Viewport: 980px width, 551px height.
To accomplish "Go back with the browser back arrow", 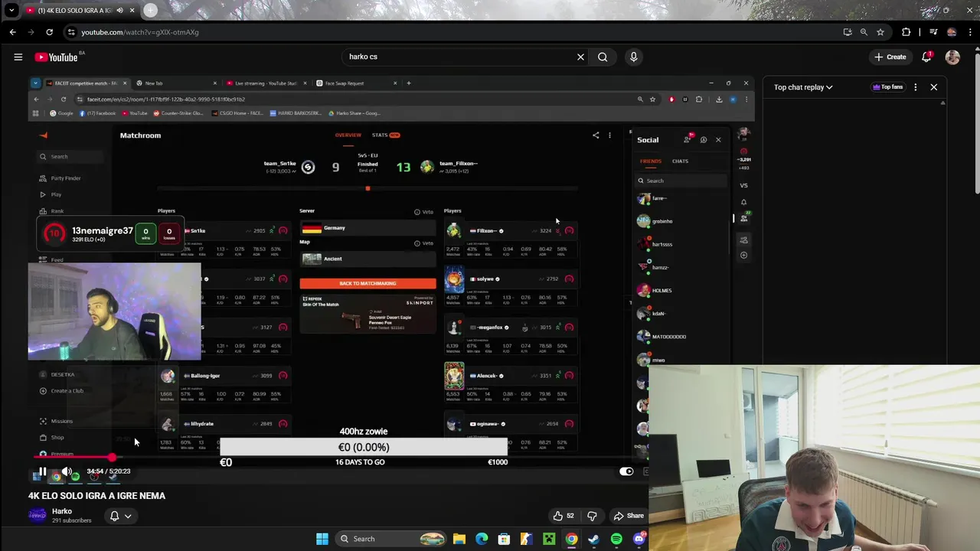I will (13, 32).
